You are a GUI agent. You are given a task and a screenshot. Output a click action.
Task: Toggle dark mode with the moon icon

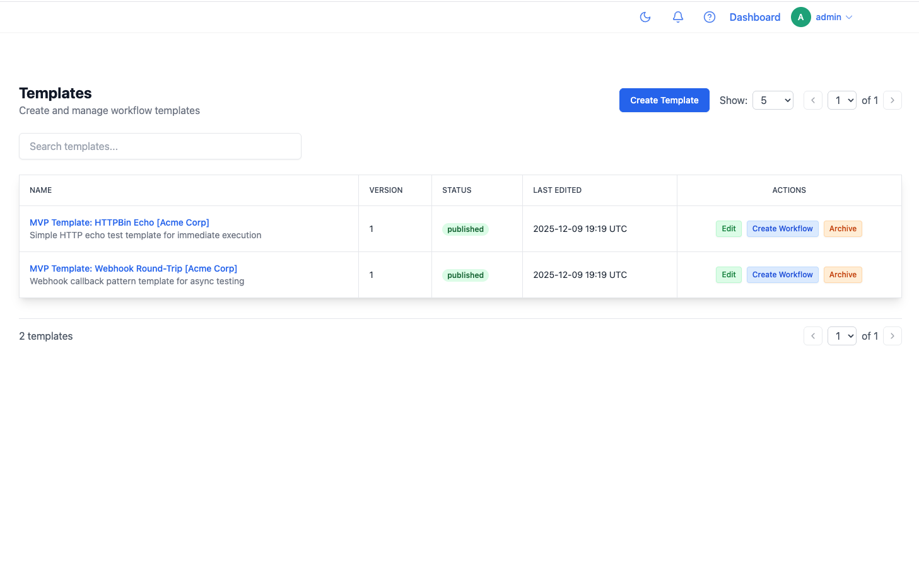(x=645, y=17)
